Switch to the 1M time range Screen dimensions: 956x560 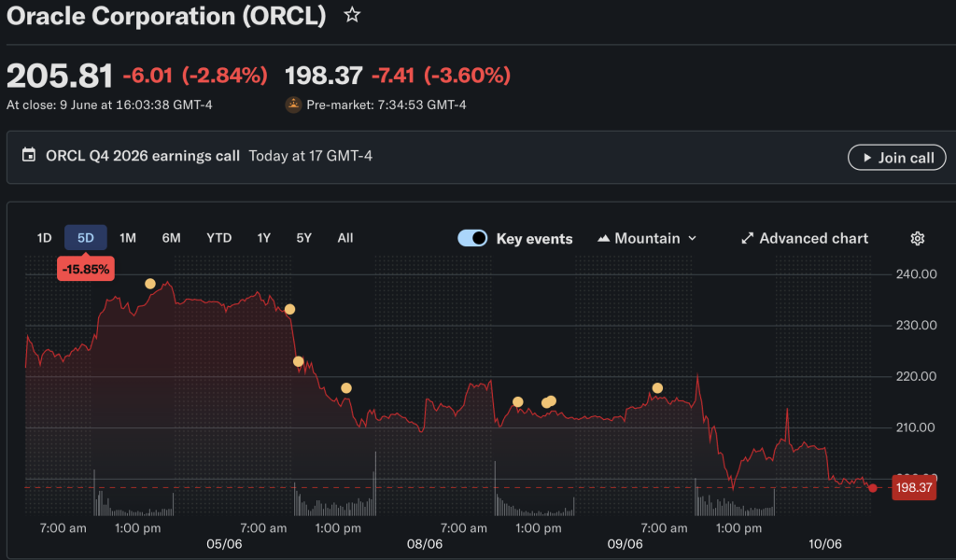tap(127, 238)
